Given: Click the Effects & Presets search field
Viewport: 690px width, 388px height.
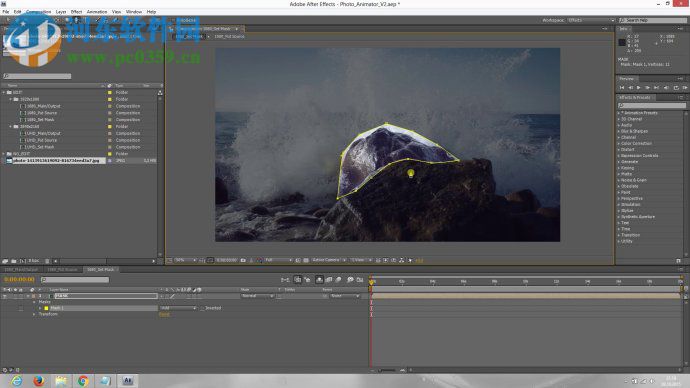Looking at the screenshot, I should (x=652, y=106).
